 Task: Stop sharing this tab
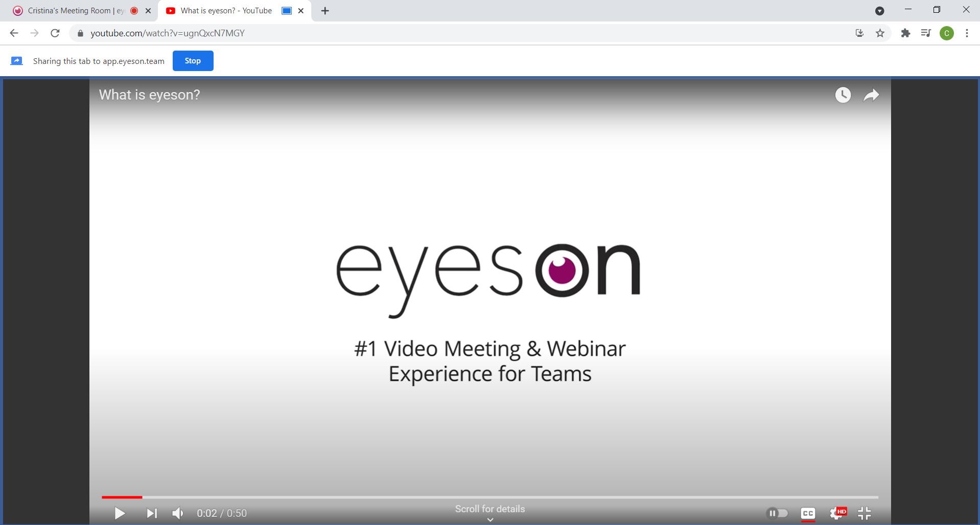pyautogui.click(x=193, y=61)
